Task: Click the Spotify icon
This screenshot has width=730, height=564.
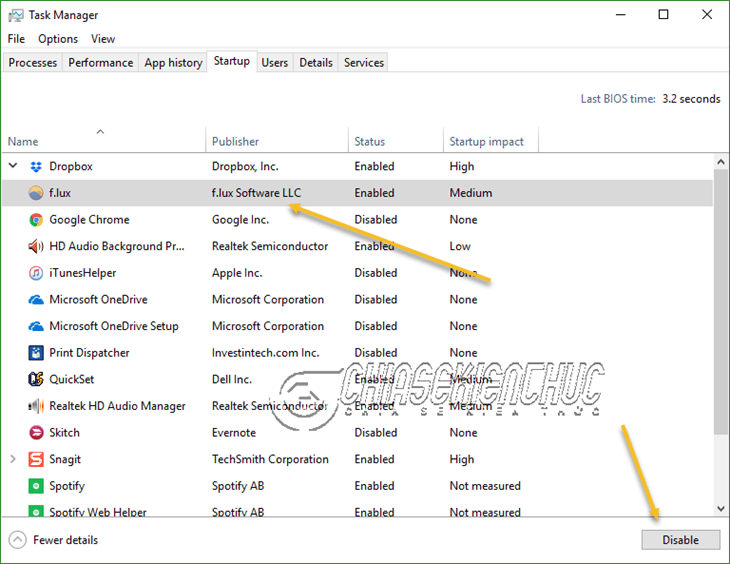Action: coord(36,486)
